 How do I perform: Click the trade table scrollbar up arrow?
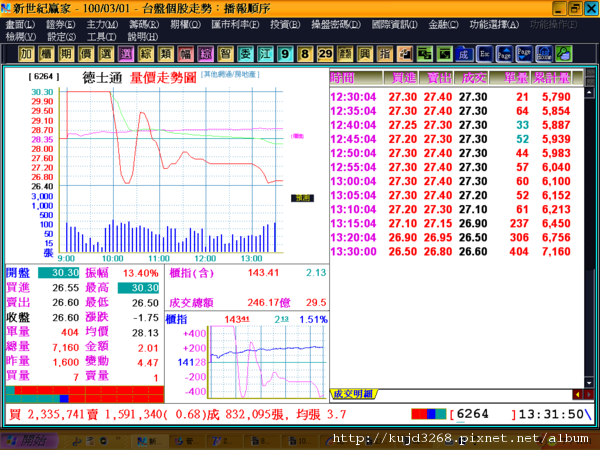[589, 92]
